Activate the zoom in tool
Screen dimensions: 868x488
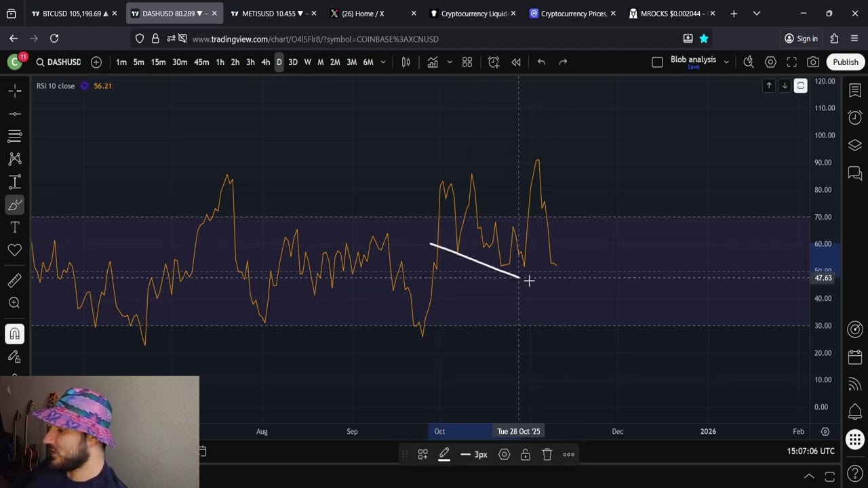click(x=15, y=303)
